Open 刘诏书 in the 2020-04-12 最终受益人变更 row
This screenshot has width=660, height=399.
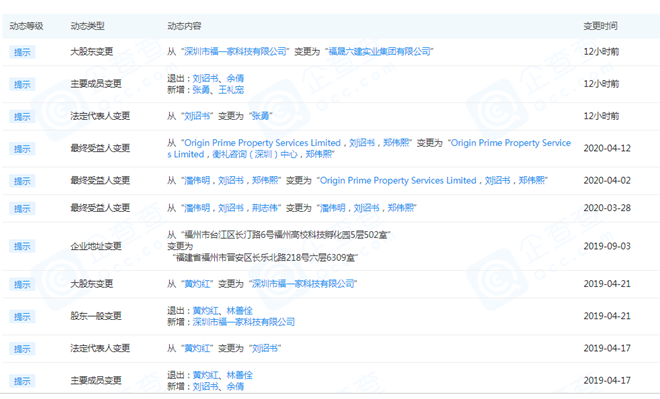tap(362, 143)
